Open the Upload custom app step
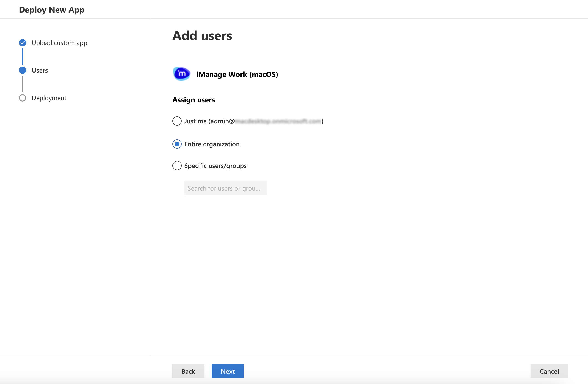 click(59, 43)
